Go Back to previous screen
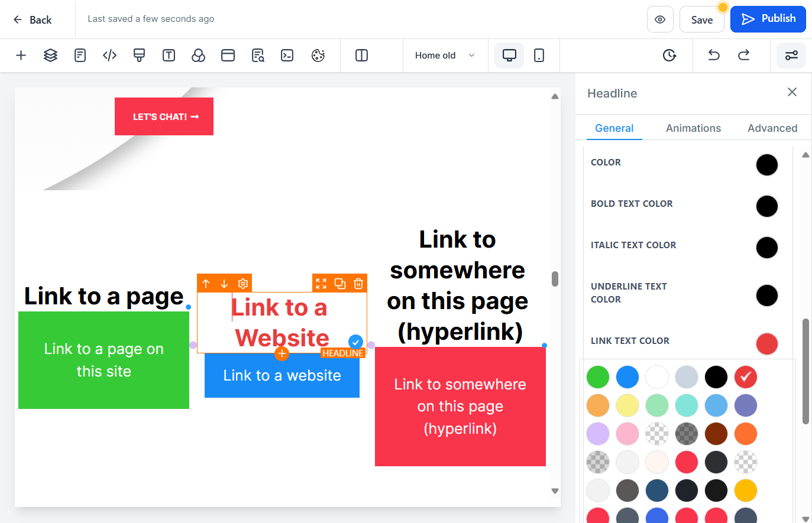Image resolution: width=812 pixels, height=523 pixels. click(33, 20)
